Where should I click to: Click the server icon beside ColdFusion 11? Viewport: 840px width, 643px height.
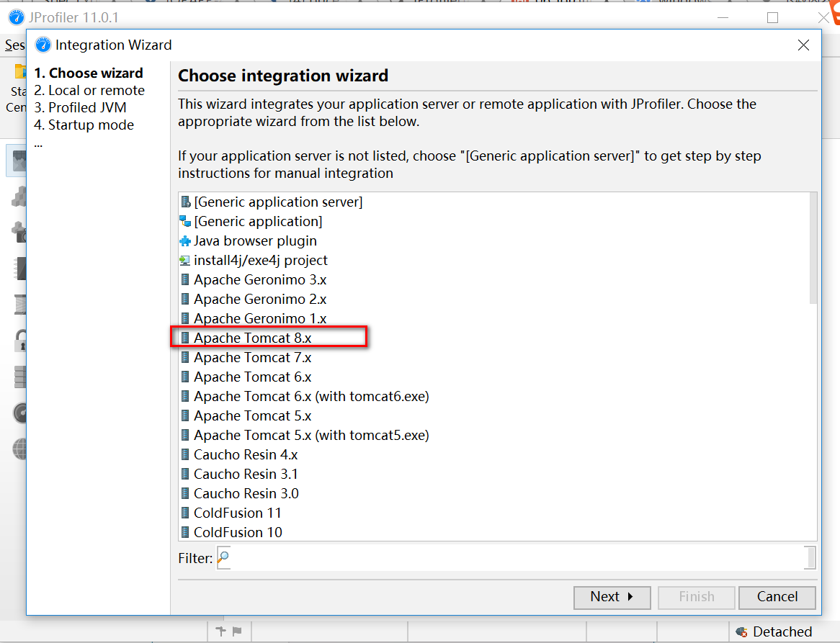(x=185, y=513)
